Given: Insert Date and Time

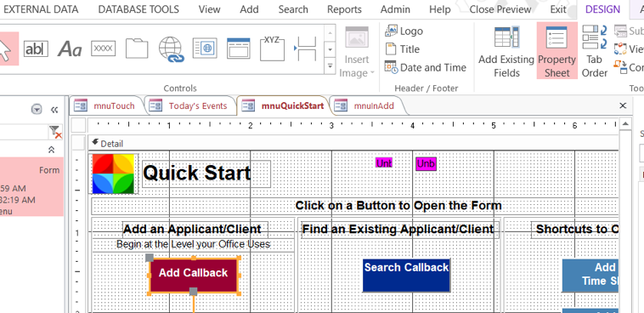Looking at the screenshot, I should click(426, 67).
